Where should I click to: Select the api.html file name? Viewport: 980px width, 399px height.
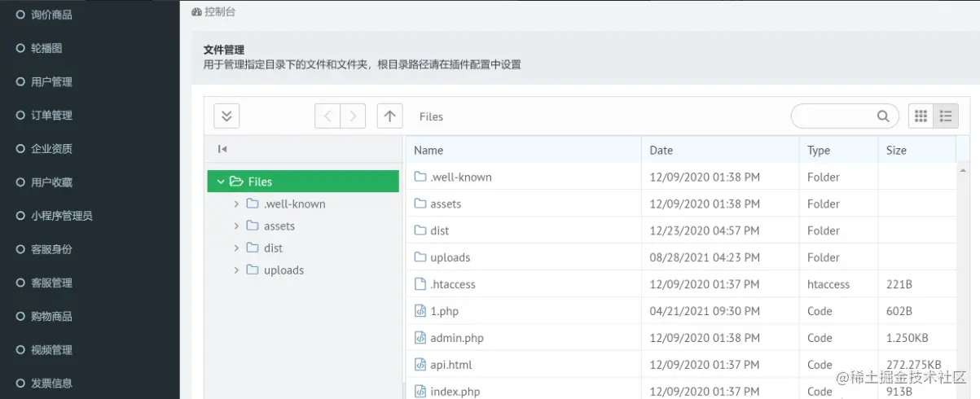tap(451, 365)
